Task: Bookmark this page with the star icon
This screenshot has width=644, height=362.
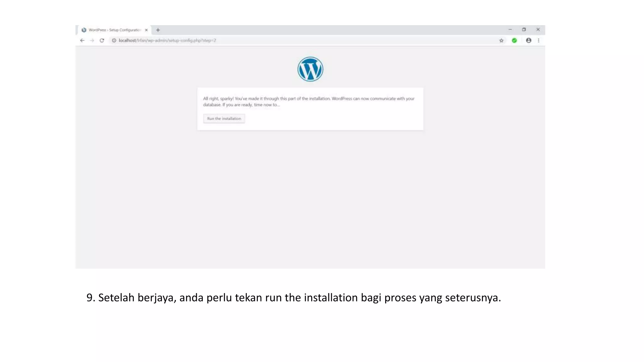Action: 501,41
